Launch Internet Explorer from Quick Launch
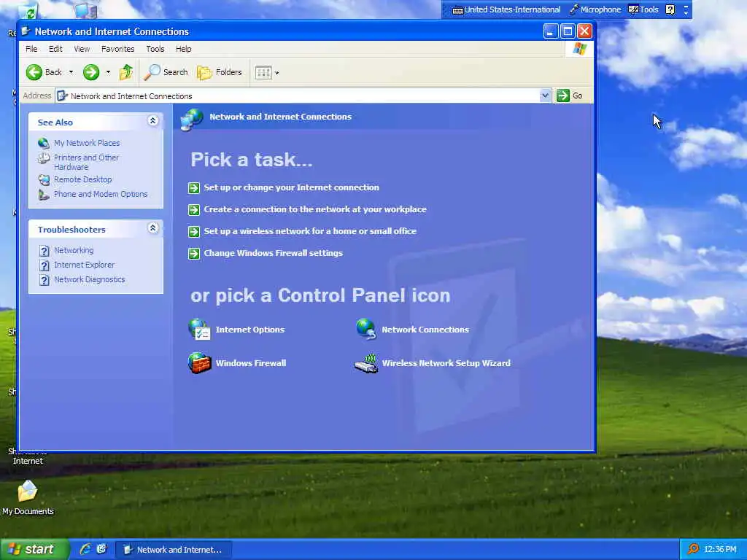Image resolution: width=747 pixels, height=560 pixels. tap(86, 549)
